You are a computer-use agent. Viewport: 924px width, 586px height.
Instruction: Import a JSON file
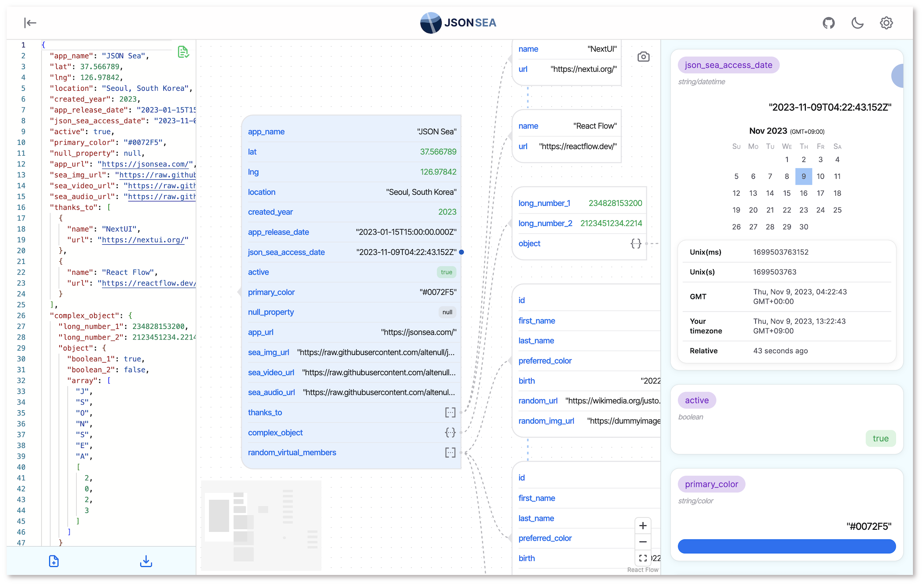coord(54,561)
